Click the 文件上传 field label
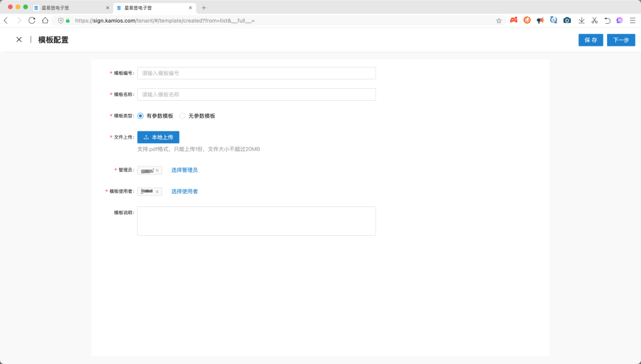 [x=124, y=137]
